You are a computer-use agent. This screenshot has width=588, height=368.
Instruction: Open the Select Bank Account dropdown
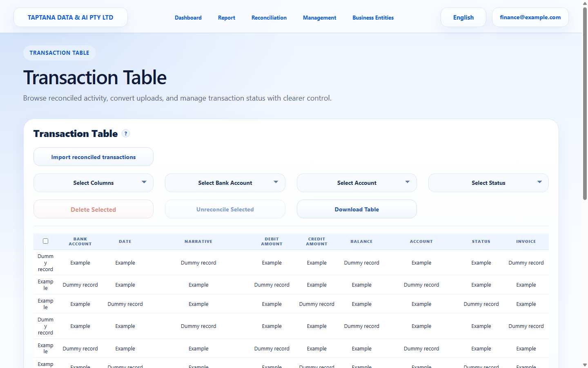225,183
